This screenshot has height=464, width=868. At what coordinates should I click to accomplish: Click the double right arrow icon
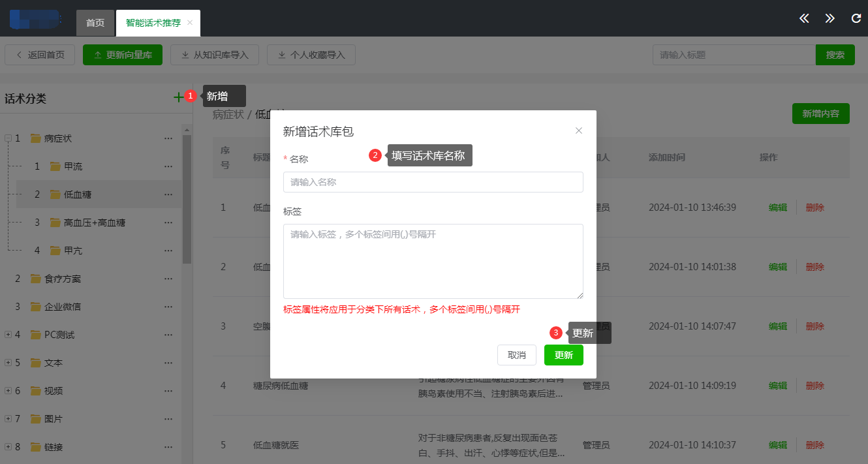coord(829,18)
